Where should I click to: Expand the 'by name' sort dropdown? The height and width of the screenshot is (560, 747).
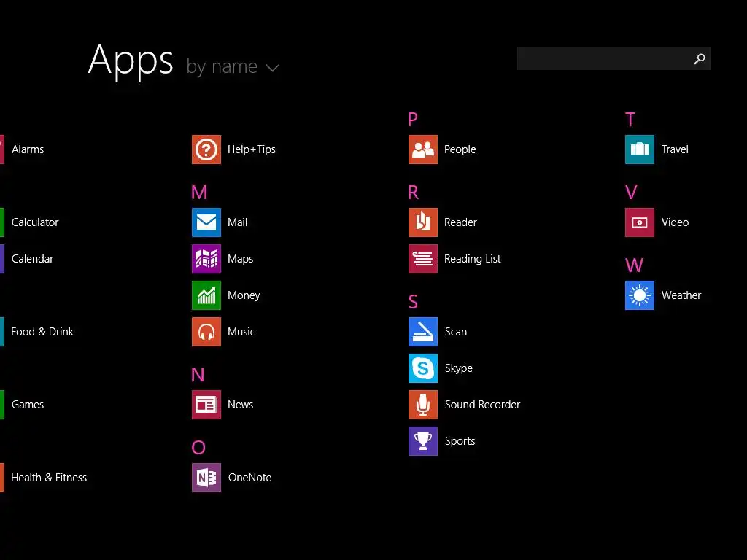[233, 67]
